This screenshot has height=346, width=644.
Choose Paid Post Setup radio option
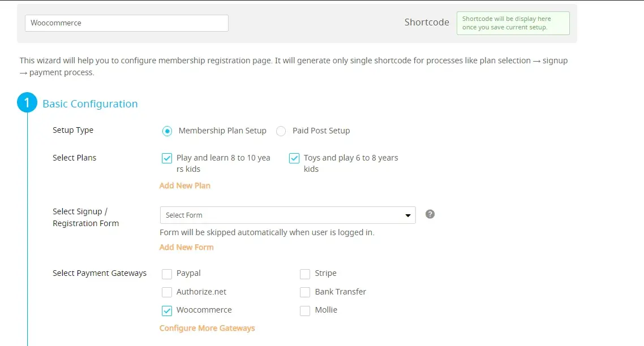281,131
